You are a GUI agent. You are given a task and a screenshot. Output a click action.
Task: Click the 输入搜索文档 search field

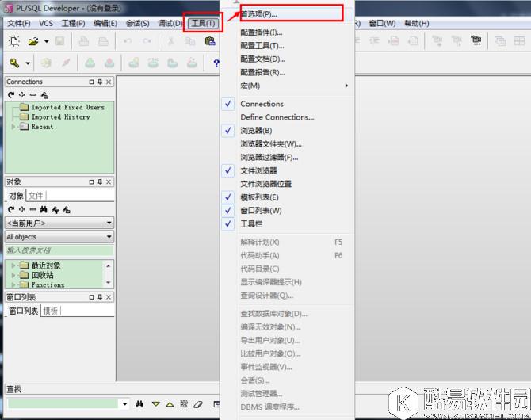59,250
